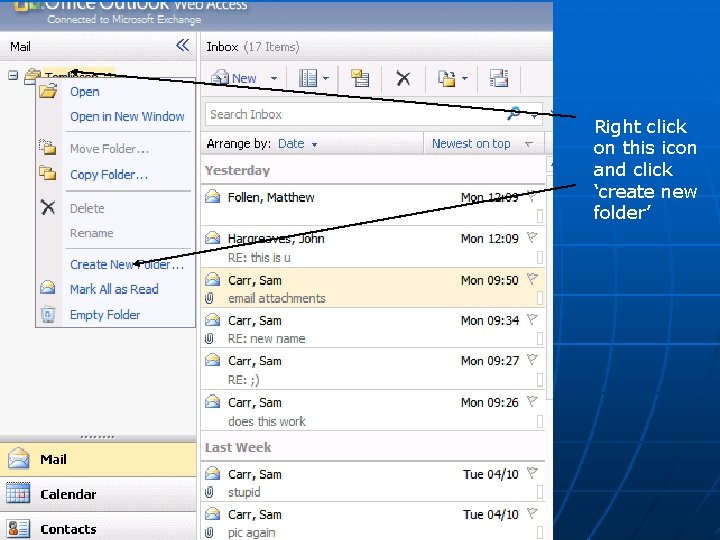Viewport: 720px width, 540px height.
Task: Open the 'does this work' message
Action: [372, 411]
